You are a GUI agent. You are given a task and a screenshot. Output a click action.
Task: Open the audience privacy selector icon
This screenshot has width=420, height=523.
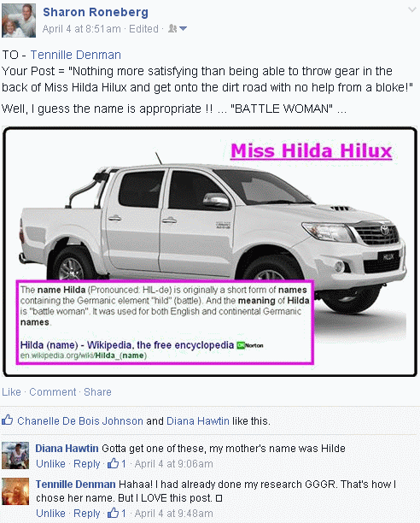coord(178,29)
